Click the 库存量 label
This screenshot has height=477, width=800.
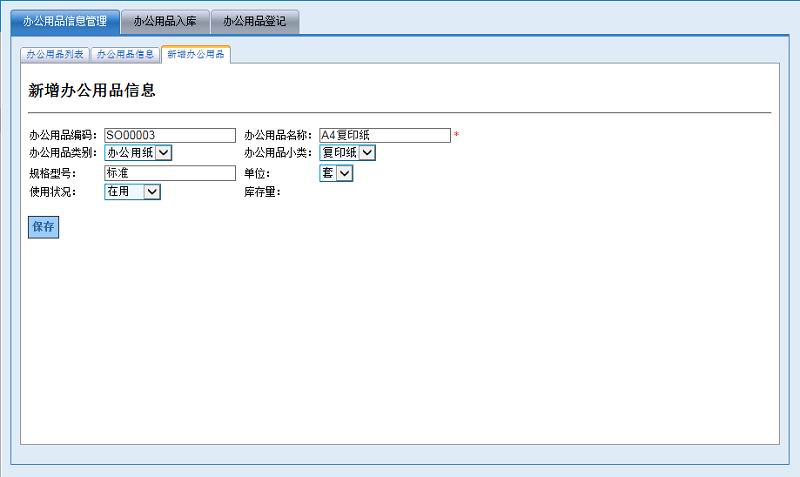[x=262, y=192]
